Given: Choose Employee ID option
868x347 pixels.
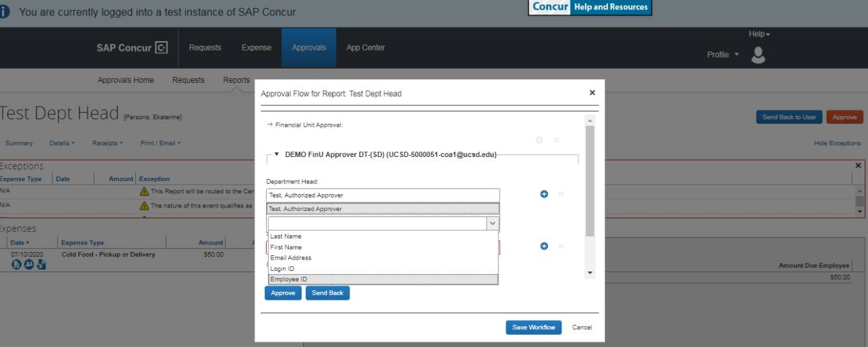Looking at the screenshot, I should [x=382, y=279].
